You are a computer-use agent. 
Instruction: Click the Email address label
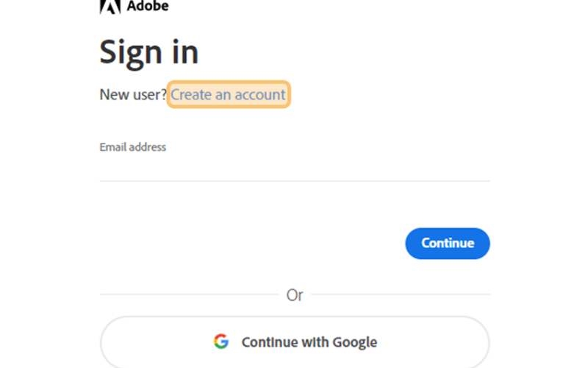pos(133,146)
